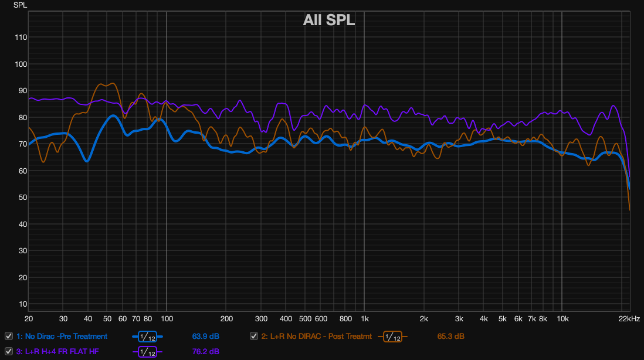644x360 pixels.
Task: Click the 10 label on the SPL axis
Action: (x=22, y=304)
